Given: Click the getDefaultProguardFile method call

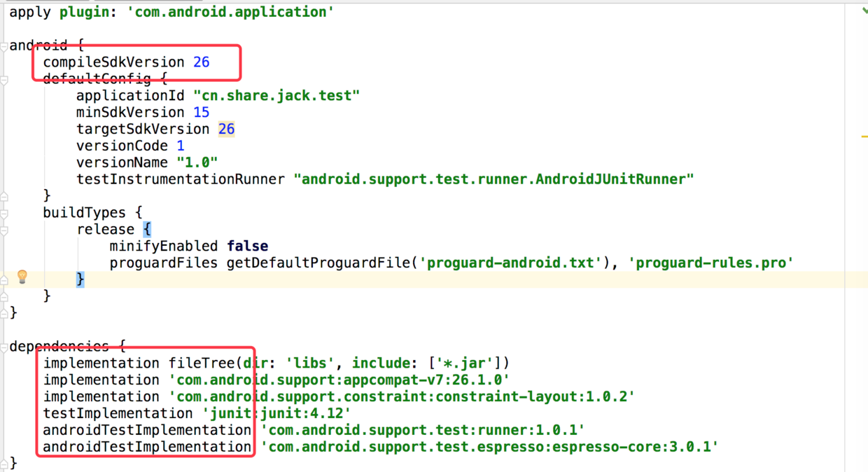Looking at the screenshot, I should tap(322, 263).
